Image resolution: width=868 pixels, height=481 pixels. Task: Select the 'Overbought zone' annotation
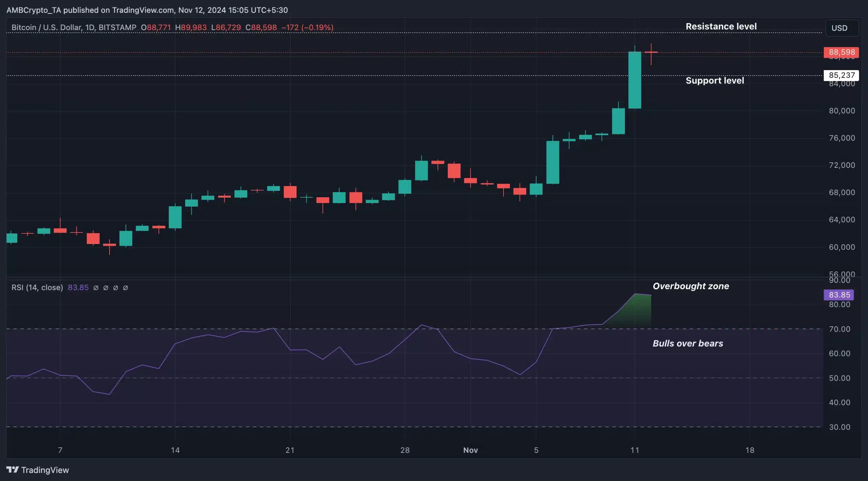pos(691,286)
